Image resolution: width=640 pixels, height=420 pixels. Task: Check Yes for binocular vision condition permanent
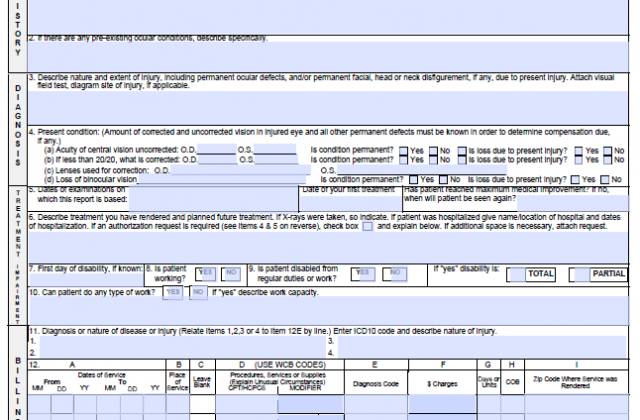(413, 180)
